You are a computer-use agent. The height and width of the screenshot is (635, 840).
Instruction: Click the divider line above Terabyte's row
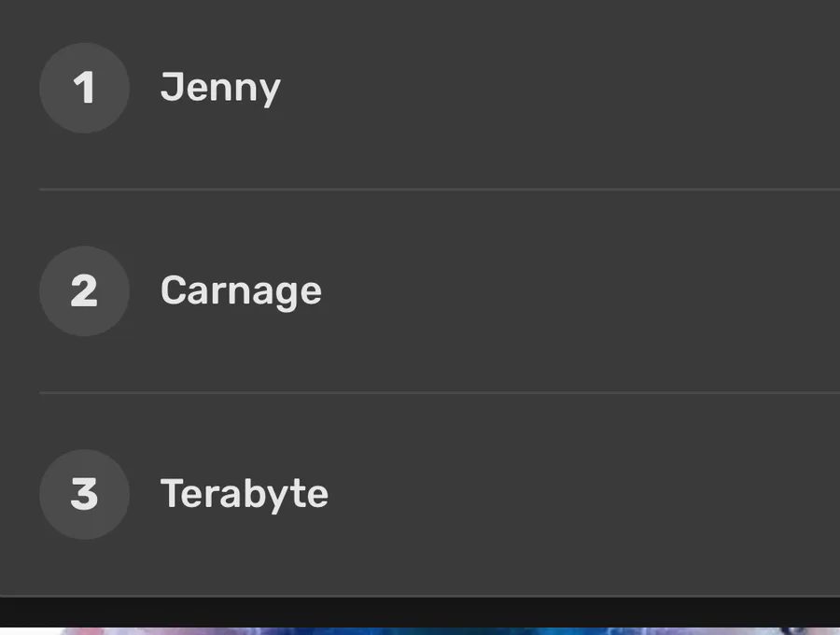point(440,393)
